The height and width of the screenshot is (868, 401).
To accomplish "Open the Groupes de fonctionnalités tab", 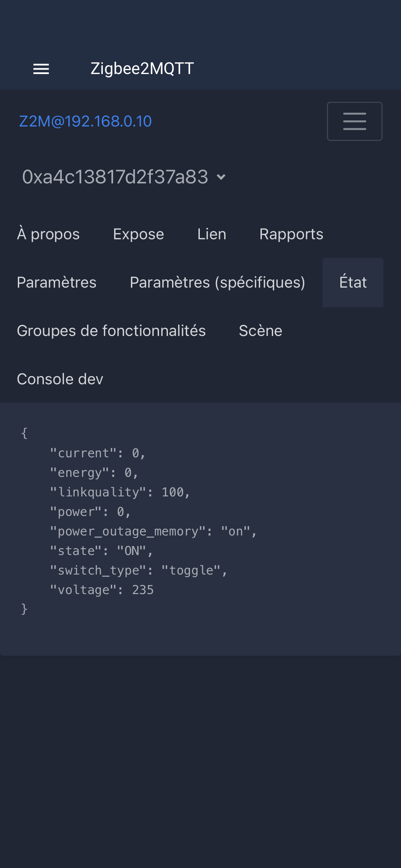I will click(x=111, y=331).
